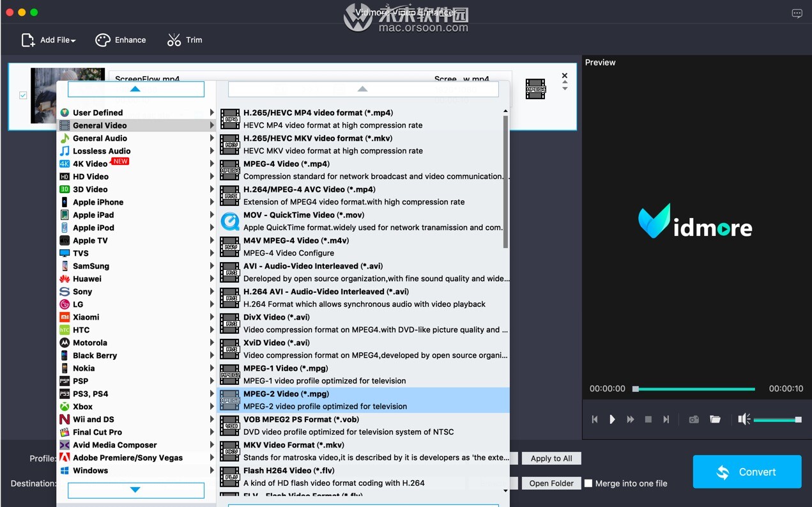The width and height of the screenshot is (812, 507).
Task: Click the ScreenFlow.mp4 video thumbnail
Action: coord(68,95)
